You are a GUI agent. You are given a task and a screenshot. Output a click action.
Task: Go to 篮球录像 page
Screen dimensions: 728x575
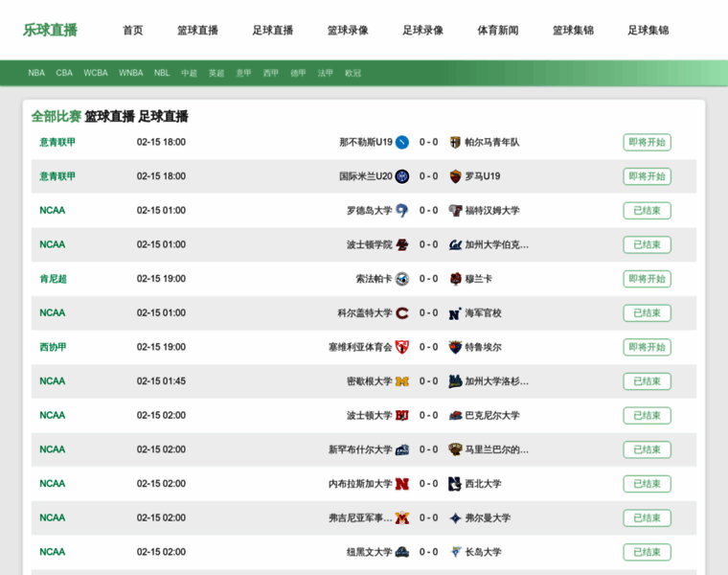348,31
